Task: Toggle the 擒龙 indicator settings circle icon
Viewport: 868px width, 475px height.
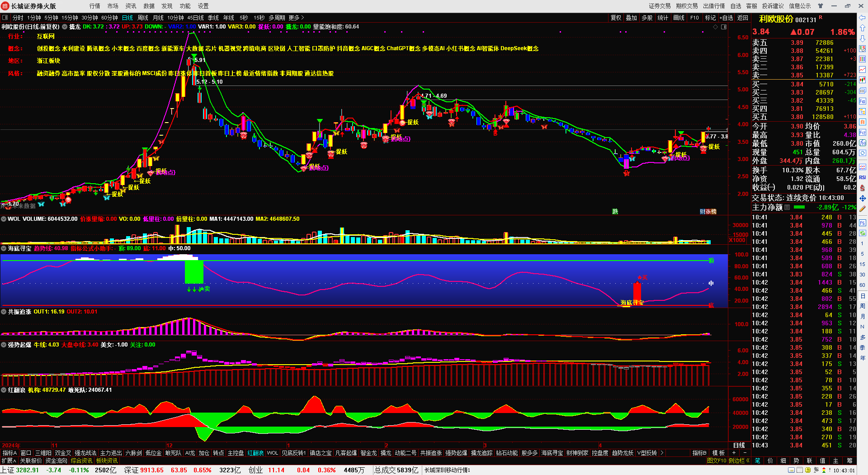Action: (65, 27)
